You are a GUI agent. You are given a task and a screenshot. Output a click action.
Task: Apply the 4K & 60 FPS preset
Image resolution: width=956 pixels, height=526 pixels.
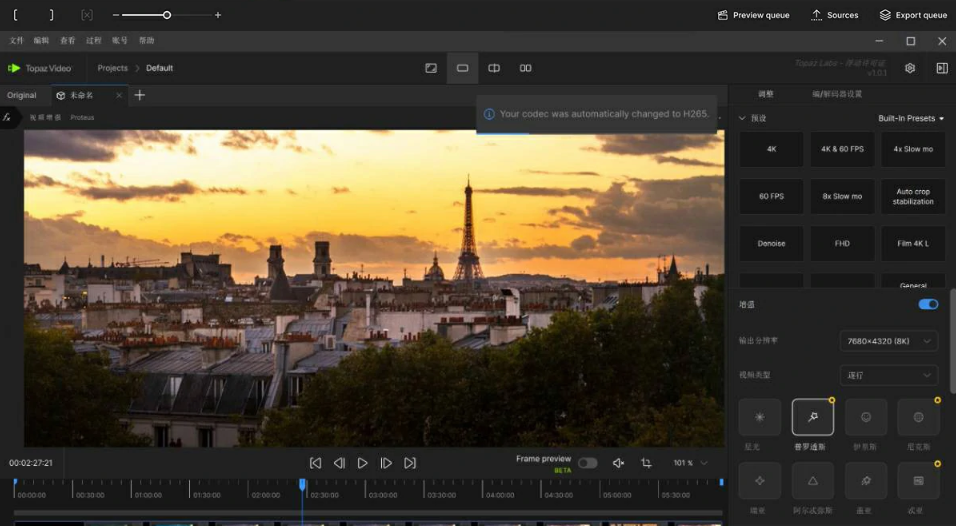[x=842, y=149]
